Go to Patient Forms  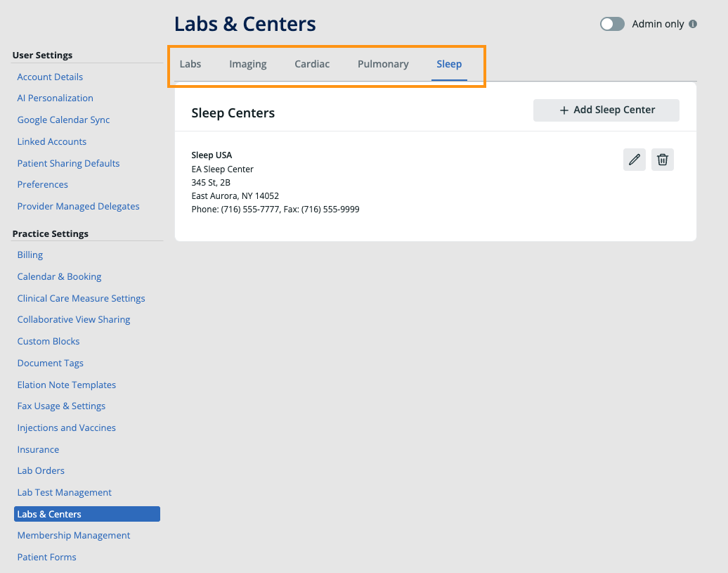(x=47, y=558)
